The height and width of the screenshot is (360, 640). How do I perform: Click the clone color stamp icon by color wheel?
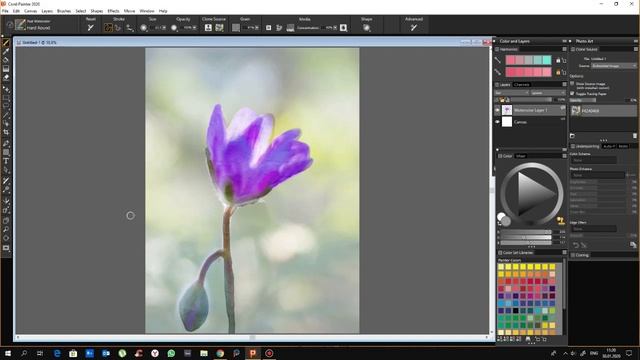(561, 221)
